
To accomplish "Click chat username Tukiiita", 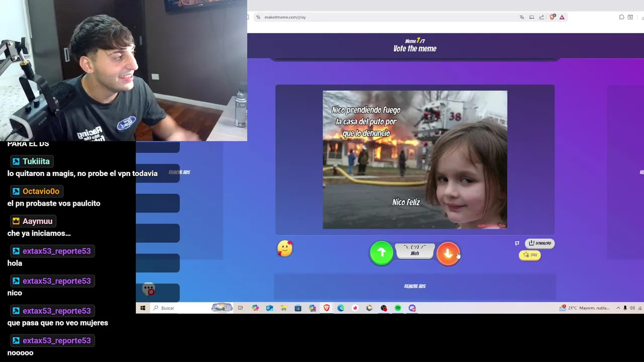I will 36,161.
